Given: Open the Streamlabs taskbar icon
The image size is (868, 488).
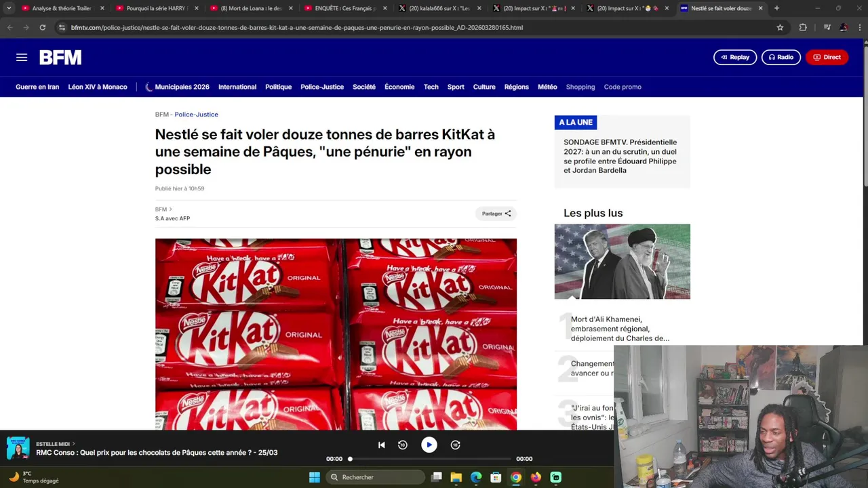Looking at the screenshot, I should (x=555, y=477).
